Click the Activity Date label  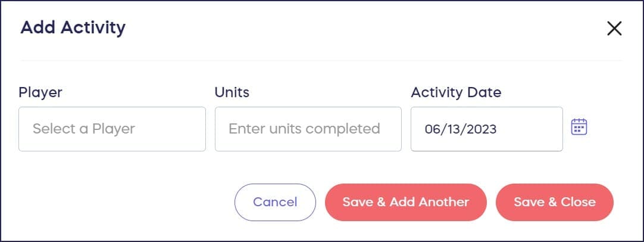[455, 92]
